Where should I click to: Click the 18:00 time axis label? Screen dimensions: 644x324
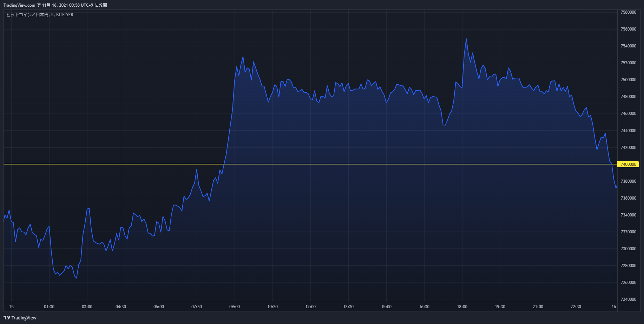pos(462,307)
